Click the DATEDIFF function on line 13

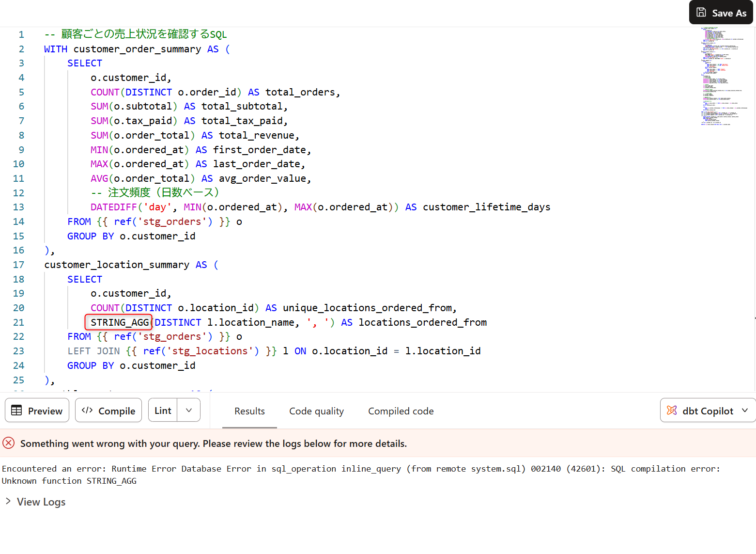tap(113, 207)
